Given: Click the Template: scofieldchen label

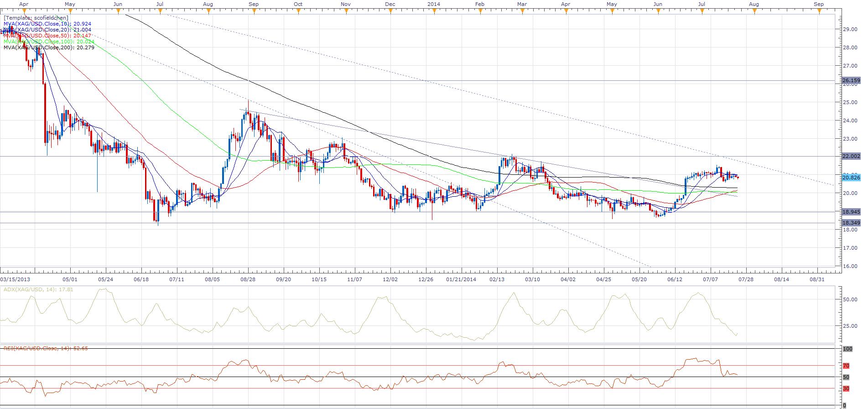Looking at the screenshot, I should pyautogui.click(x=36, y=18).
